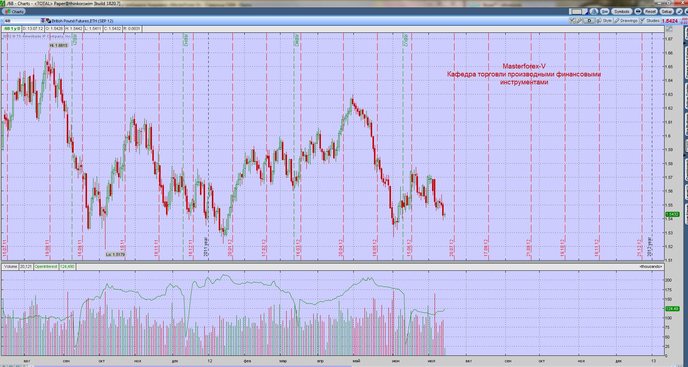
Task: Click the double-arrow icon next to Symbols
Action: click(x=638, y=11)
